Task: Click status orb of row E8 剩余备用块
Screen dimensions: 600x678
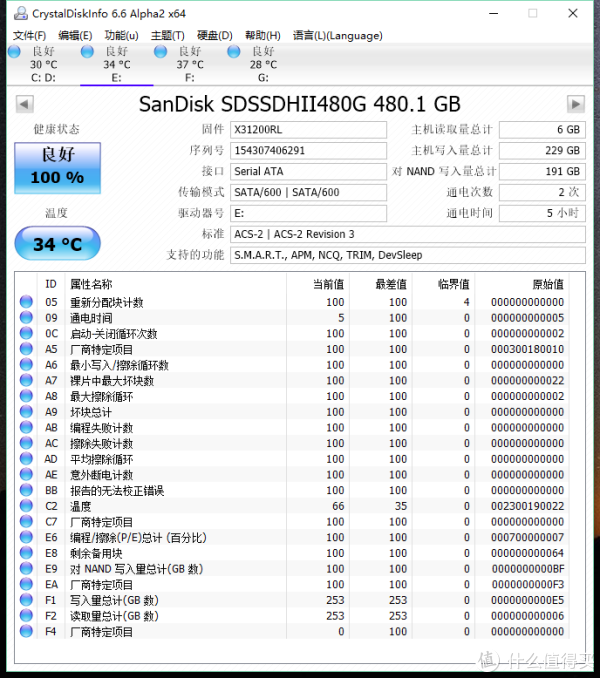Action: coord(26,553)
